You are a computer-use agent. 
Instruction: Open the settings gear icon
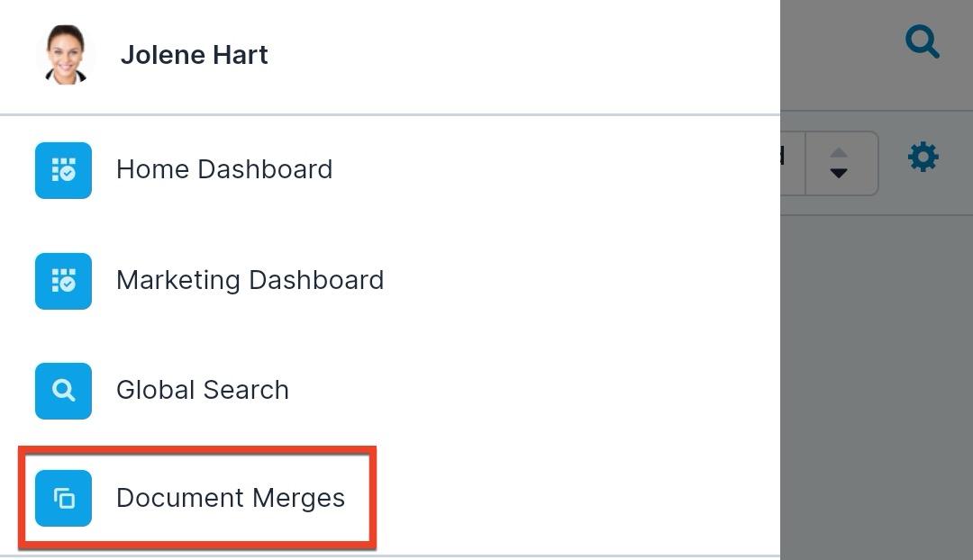coord(923,157)
